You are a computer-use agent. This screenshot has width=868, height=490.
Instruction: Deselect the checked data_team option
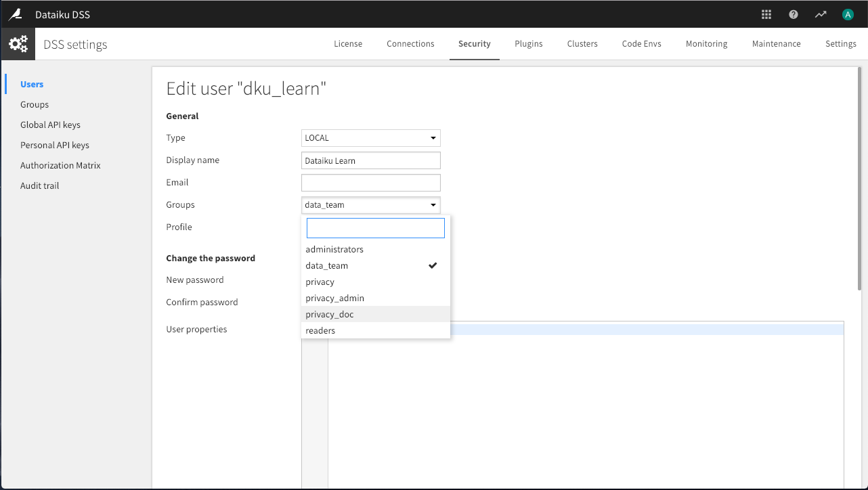[376, 266]
